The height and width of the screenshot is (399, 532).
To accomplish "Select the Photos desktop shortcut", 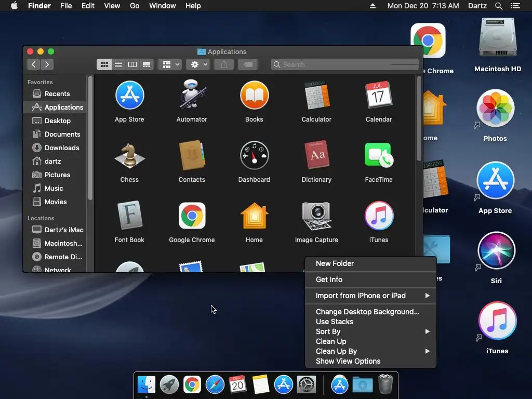I will pos(495,109).
